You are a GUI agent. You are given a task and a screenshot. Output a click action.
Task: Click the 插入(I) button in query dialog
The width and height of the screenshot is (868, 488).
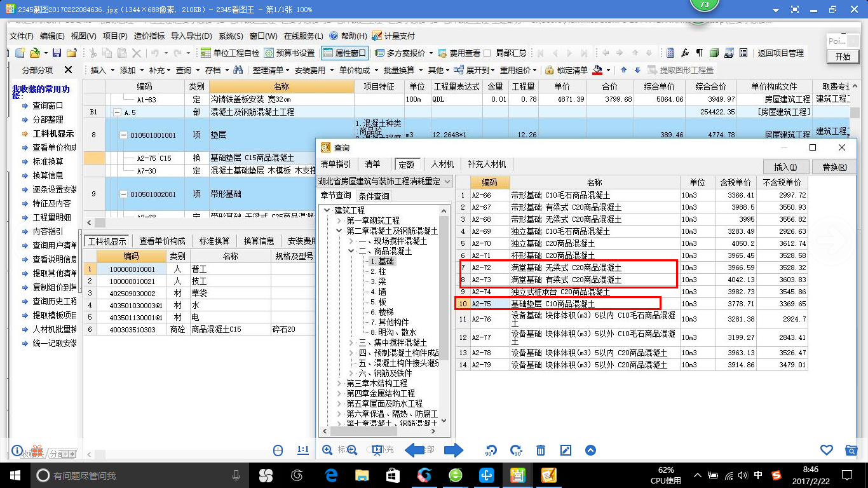pyautogui.click(x=785, y=167)
